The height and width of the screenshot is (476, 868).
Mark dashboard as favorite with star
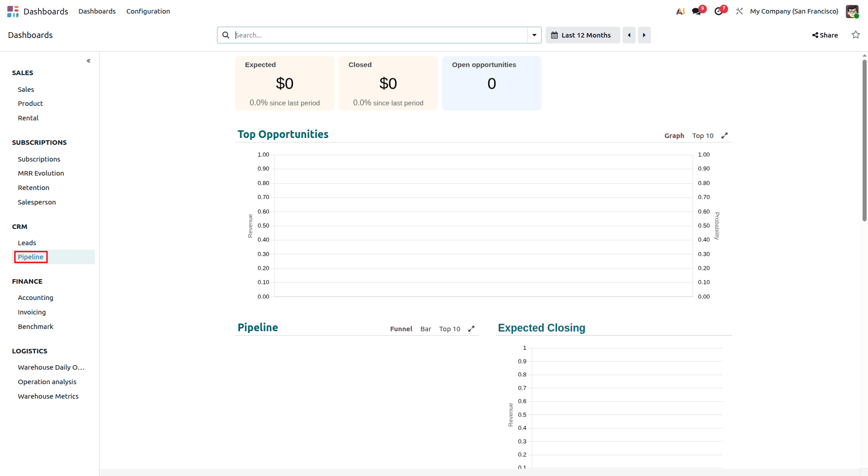856,35
